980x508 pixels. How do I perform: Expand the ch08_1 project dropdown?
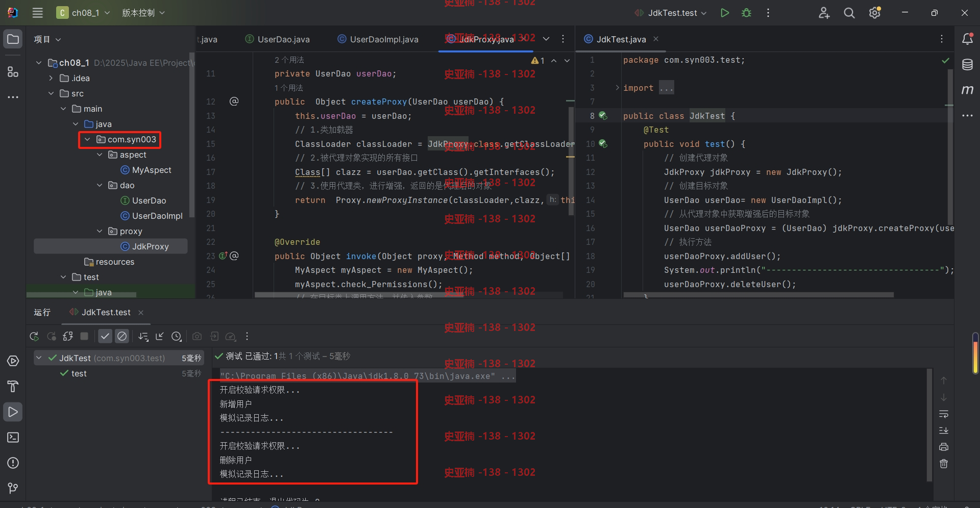pos(83,13)
